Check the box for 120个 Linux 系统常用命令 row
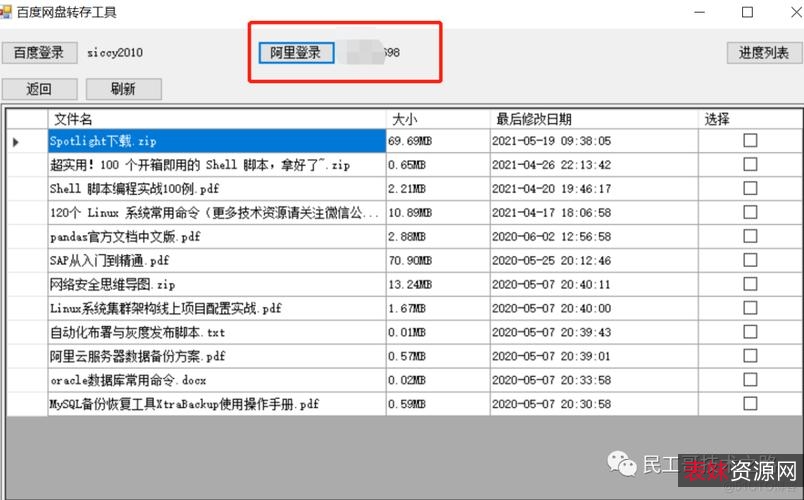This screenshot has width=804, height=500. [x=750, y=212]
